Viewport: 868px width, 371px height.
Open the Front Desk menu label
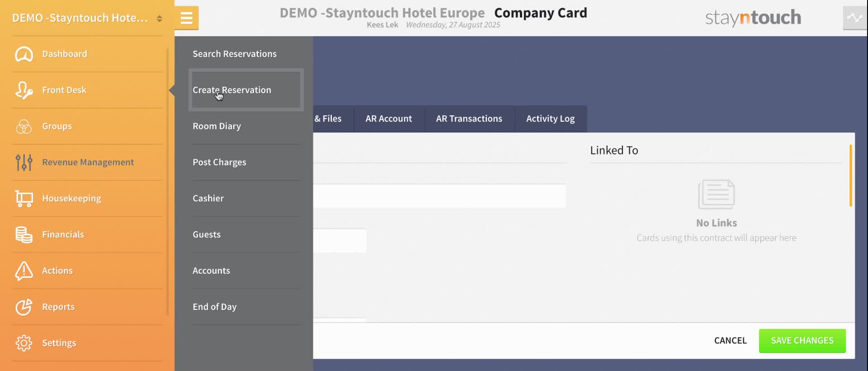[64, 90]
